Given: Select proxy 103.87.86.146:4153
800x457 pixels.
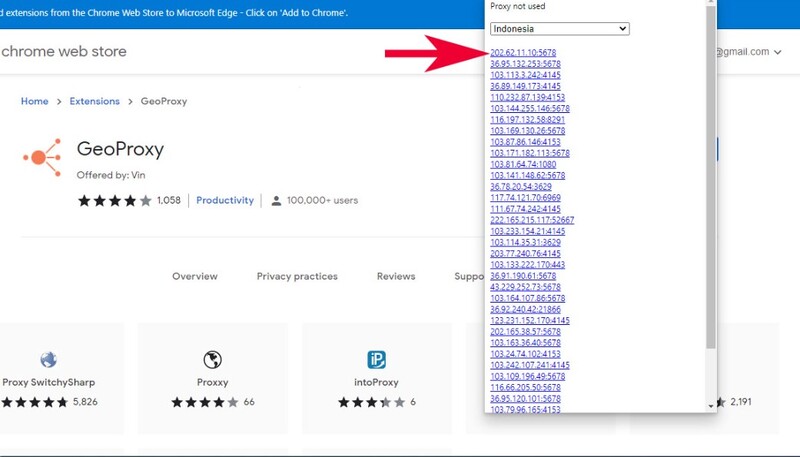Looking at the screenshot, I should tap(525, 142).
